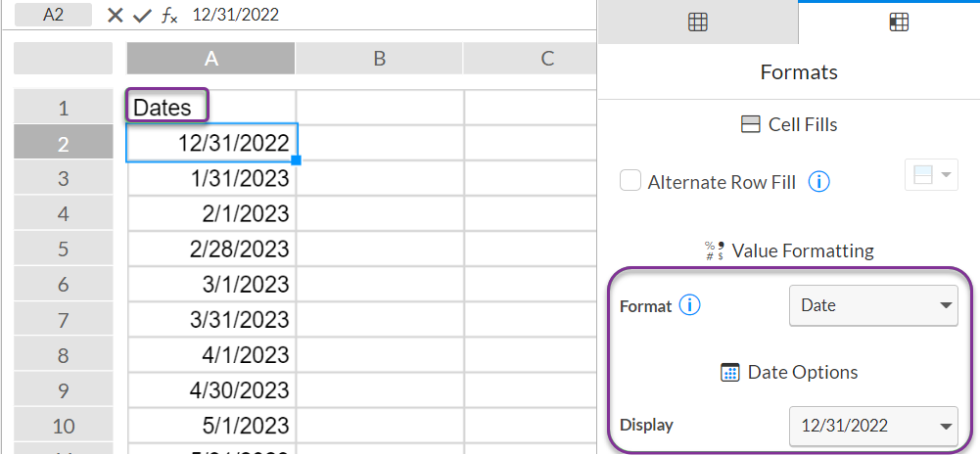Select the row 5 header

tap(63, 250)
